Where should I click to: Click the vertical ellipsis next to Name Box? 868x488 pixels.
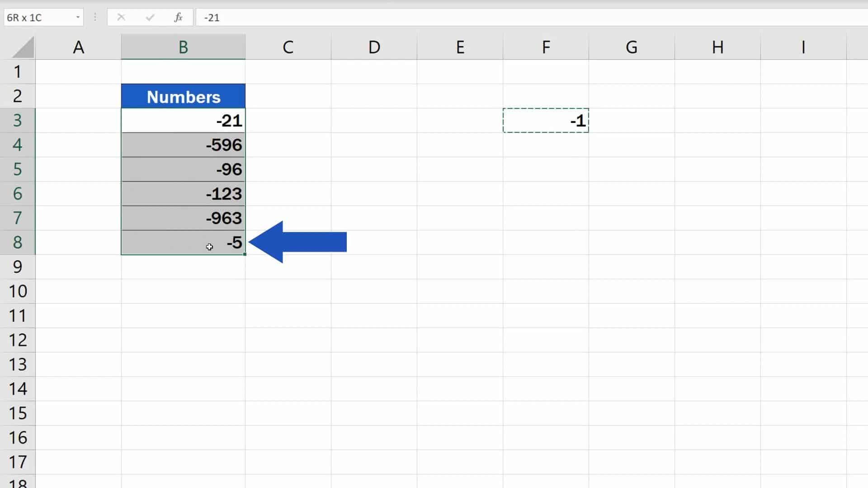pos(95,17)
